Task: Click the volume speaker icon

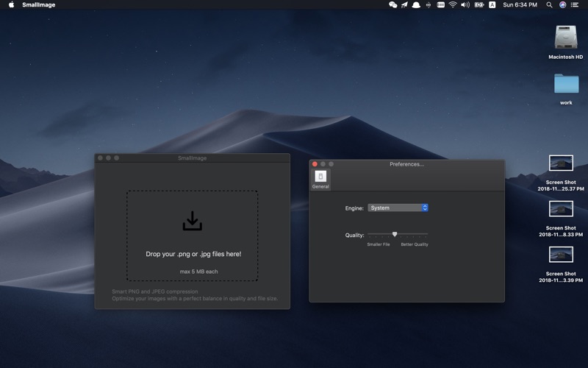Action: (x=465, y=5)
